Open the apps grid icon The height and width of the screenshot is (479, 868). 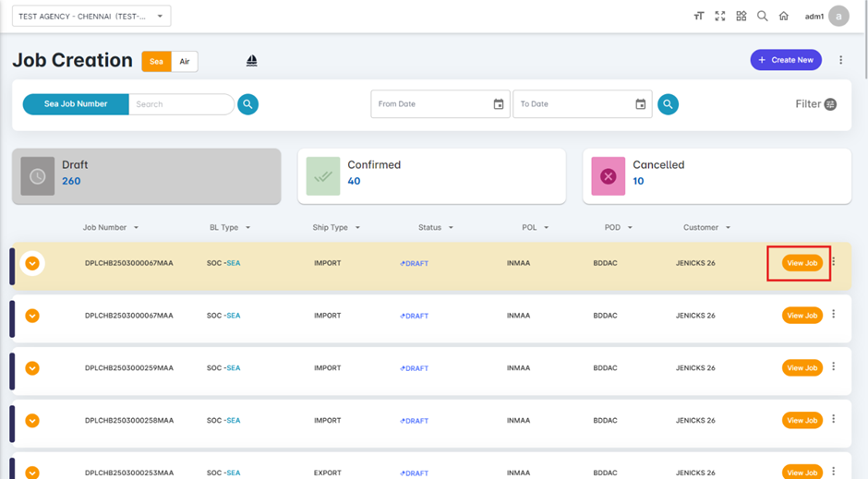click(x=741, y=17)
